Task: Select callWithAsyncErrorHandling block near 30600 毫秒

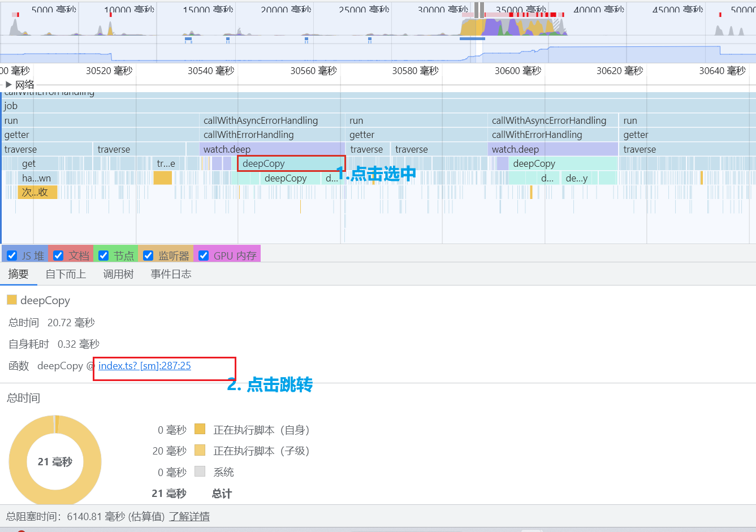Action: coord(552,120)
